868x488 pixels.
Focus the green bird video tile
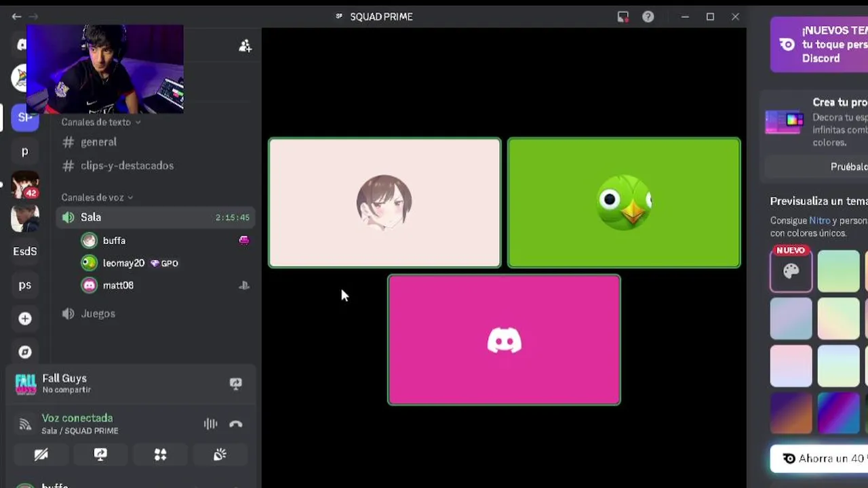pos(624,203)
